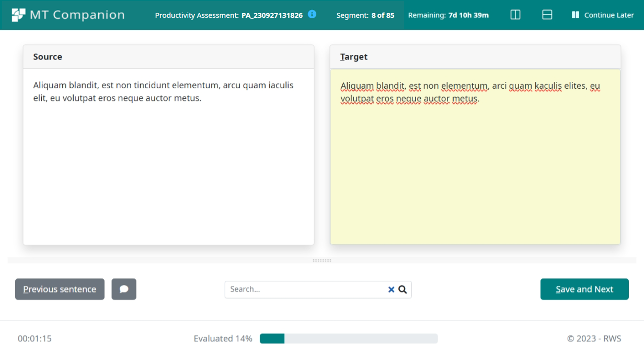Click inside the Target translation text area
The image size is (644, 356).
[475, 157]
